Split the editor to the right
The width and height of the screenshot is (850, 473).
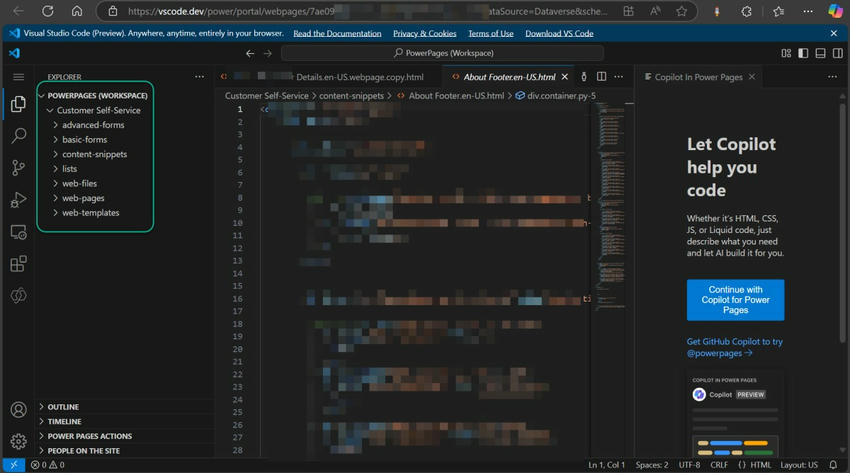601,77
